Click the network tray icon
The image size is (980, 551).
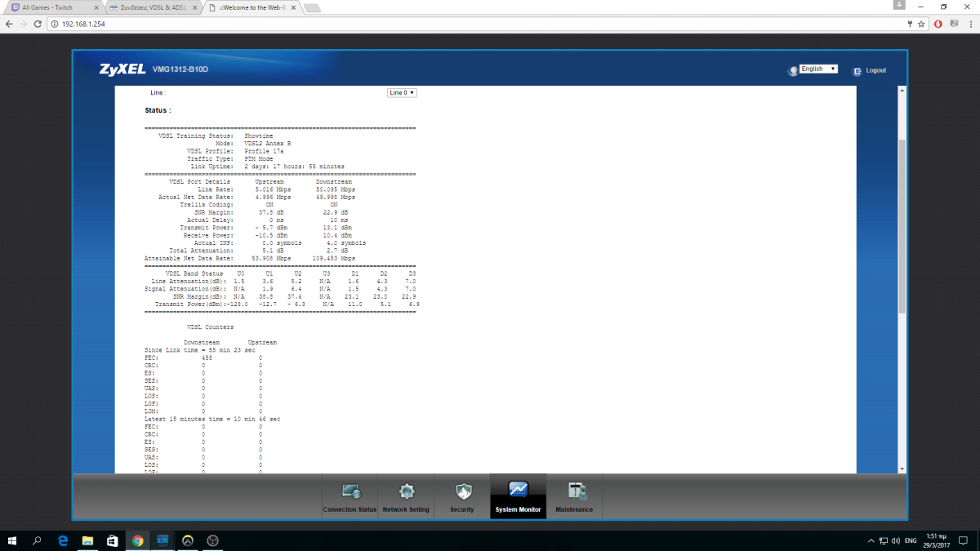point(883,540)
